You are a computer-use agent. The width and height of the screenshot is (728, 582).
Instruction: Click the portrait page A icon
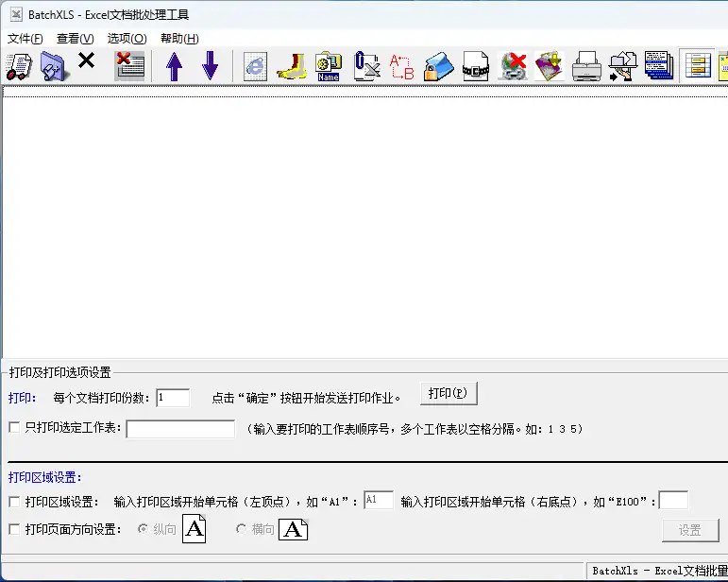(195, 528)
